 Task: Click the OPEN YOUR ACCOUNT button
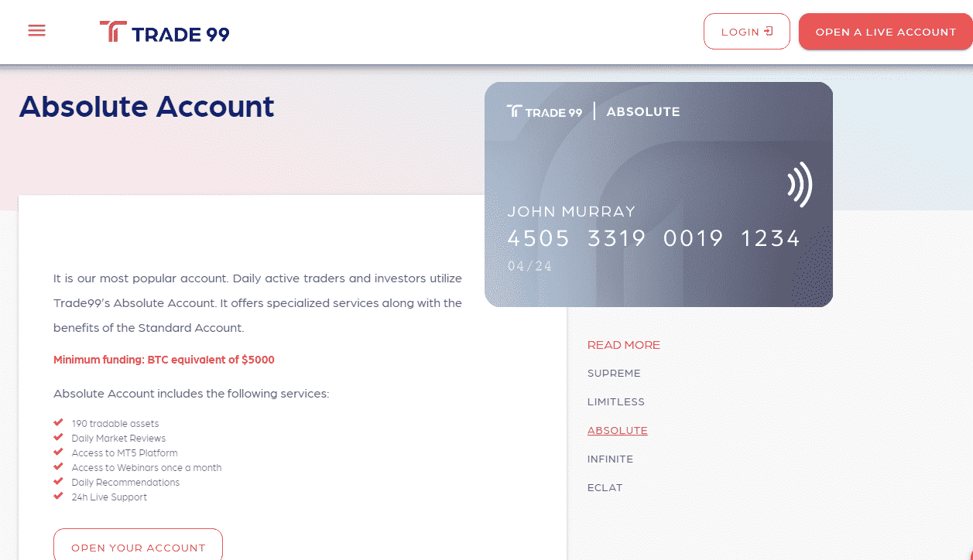pyautogui.click(x=139, y=545)
